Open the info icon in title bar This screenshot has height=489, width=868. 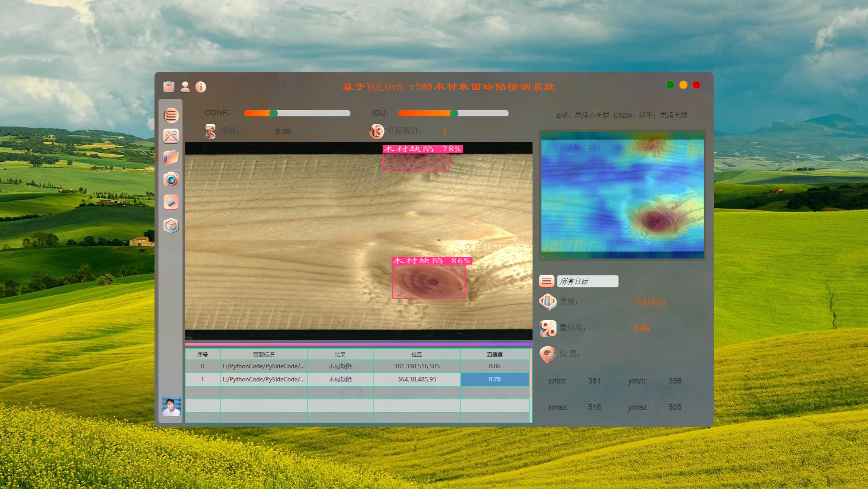[x=201, y=87]
